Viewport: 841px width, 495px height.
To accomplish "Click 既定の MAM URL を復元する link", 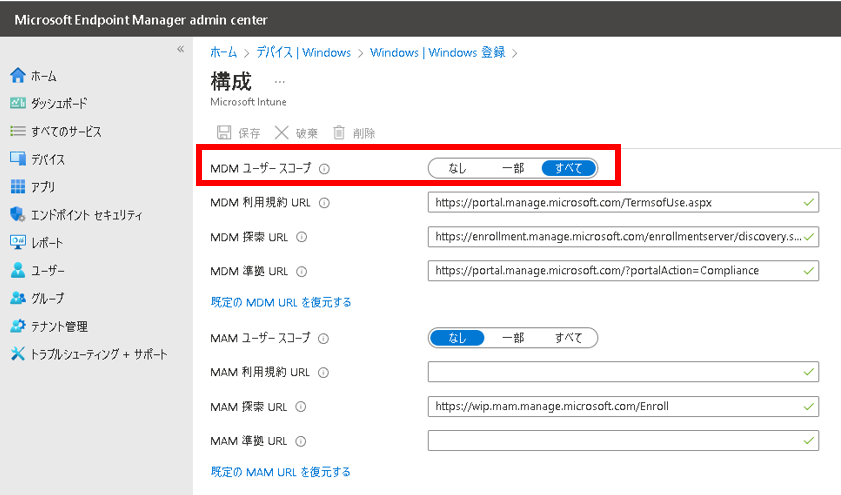I will (281, 472).
